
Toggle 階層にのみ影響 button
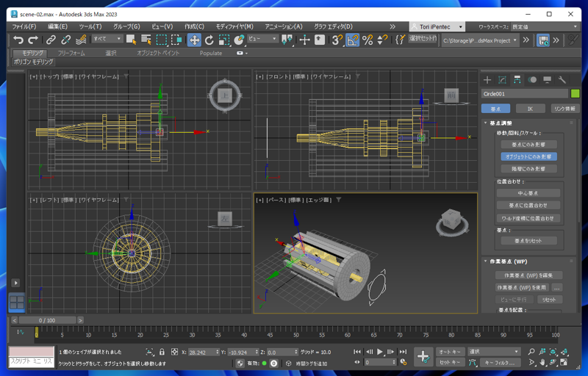click(x=528, y=169)
